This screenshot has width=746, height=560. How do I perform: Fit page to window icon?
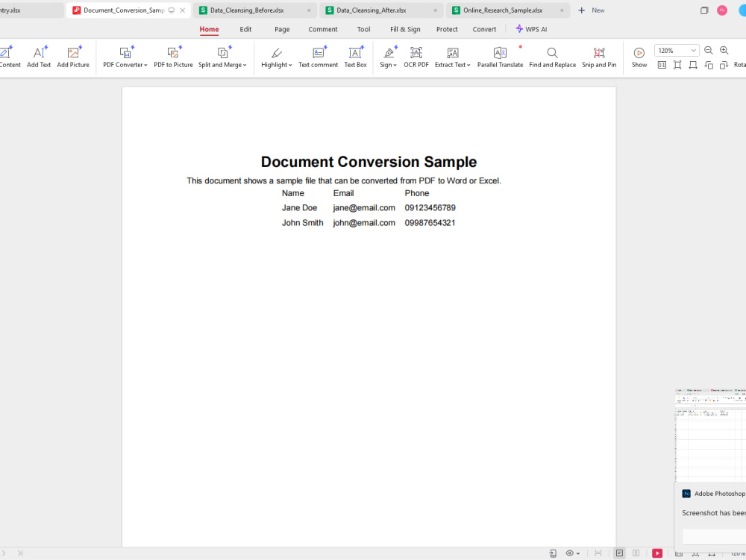[677, 65]
